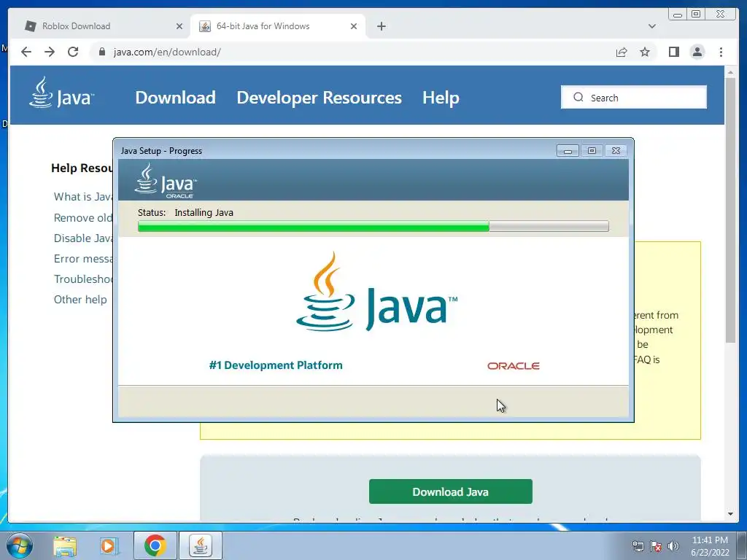
Task: Reload the java.com page
Action: click(x=73, y=52)
